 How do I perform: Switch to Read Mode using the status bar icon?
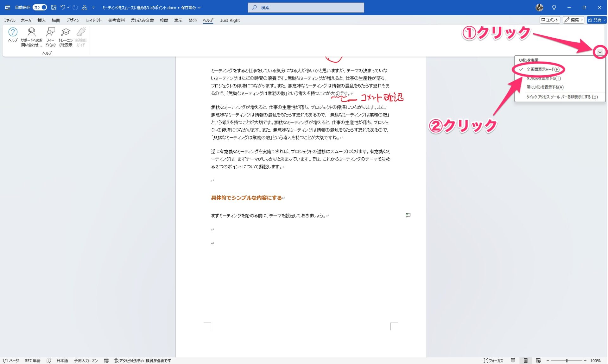click(513, 361)
